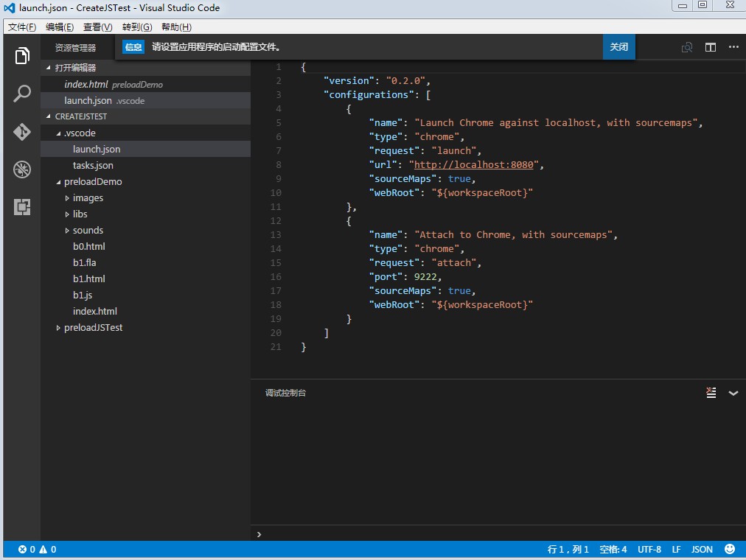Collapse the .vscode folder
Viewport: 746px width, 560px height.
pos(58,133)
